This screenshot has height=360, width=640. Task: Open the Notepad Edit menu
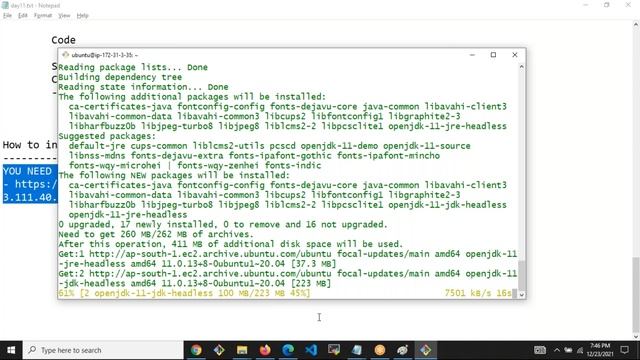click(x=22, y=16)
